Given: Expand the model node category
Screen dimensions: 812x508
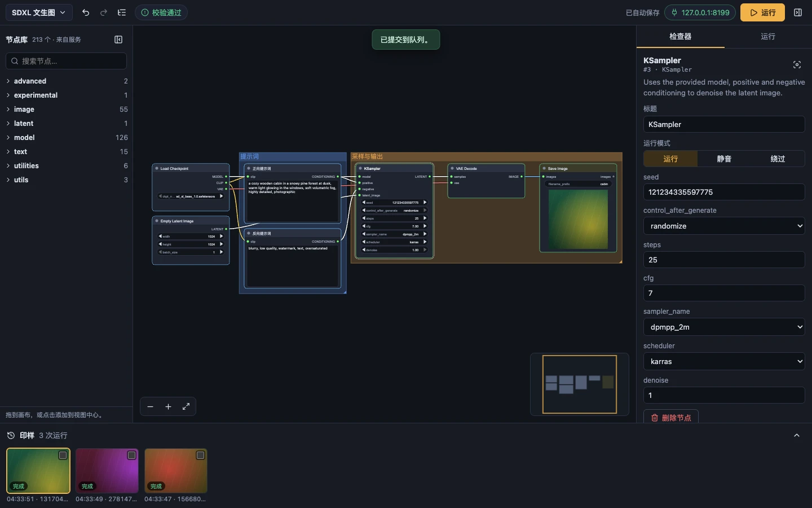Looking at the screenshot, I should pos(67,138).
